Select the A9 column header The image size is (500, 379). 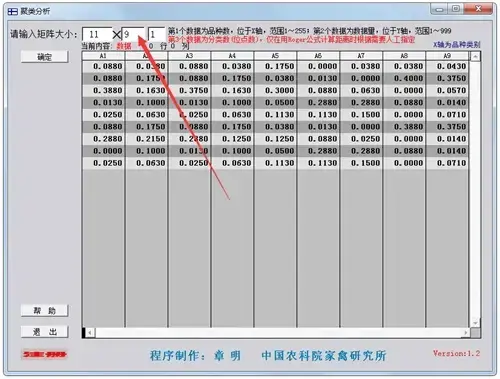447,56
